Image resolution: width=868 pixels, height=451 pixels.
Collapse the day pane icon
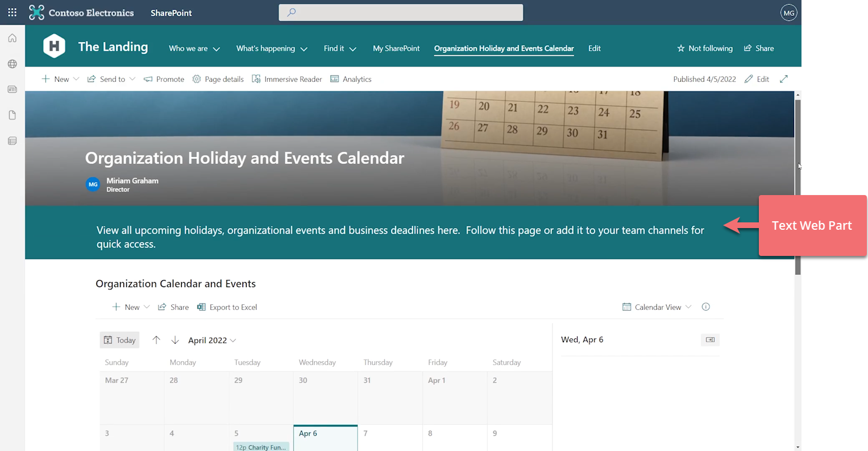(710, 340)
